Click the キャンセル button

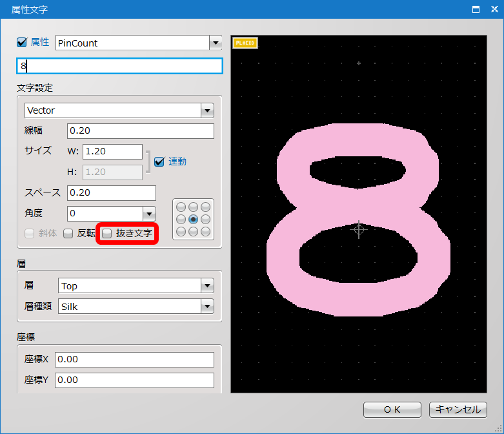pyautogui.click(x=458, y=409)
